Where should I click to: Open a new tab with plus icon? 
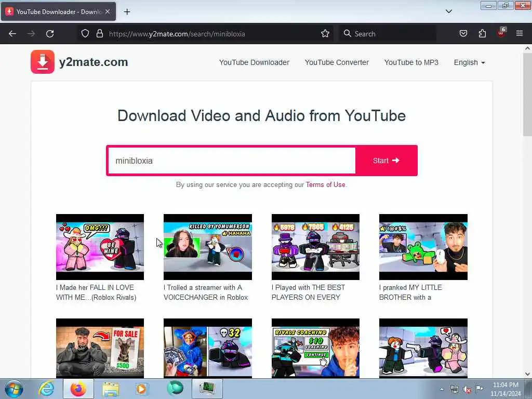[x=127, y=12]
